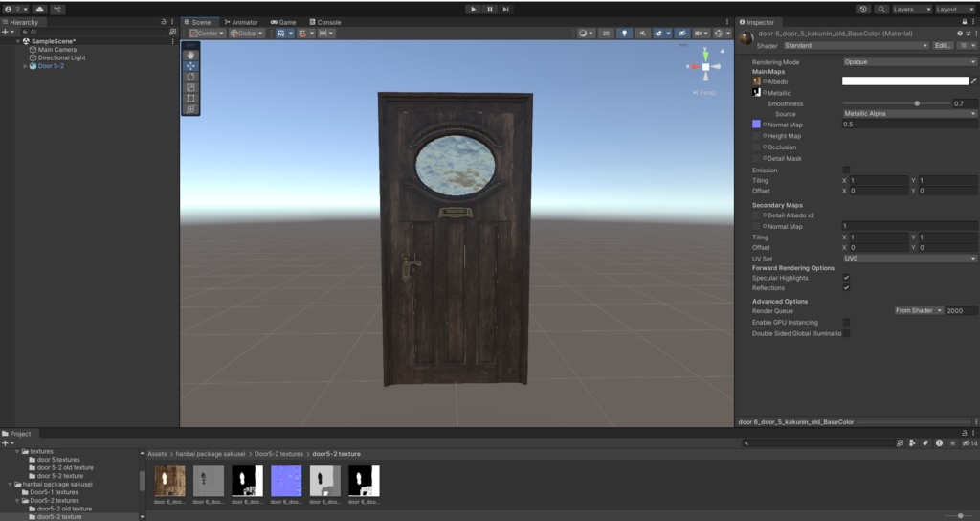Open the version control icon beside the cloud icon
This screenshot has width=980, height=521.
(56, 10)
